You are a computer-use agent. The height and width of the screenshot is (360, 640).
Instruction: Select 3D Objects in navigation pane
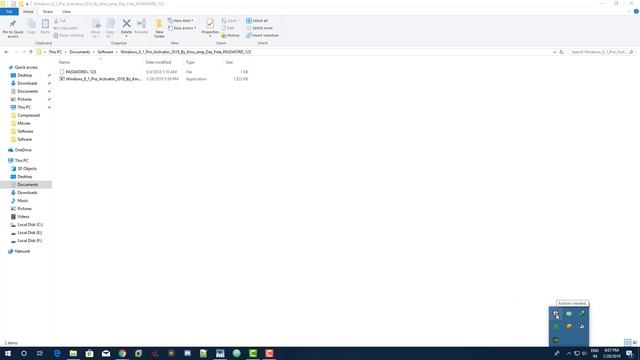coord(27,169)
